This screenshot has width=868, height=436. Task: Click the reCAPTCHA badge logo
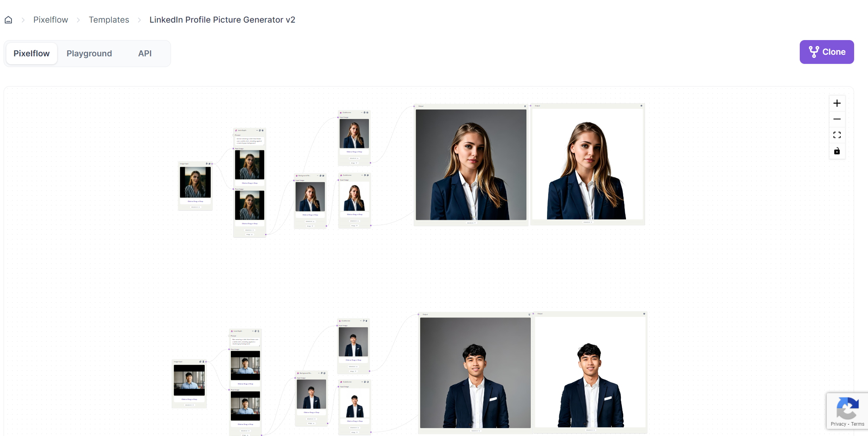click(847, 409)
